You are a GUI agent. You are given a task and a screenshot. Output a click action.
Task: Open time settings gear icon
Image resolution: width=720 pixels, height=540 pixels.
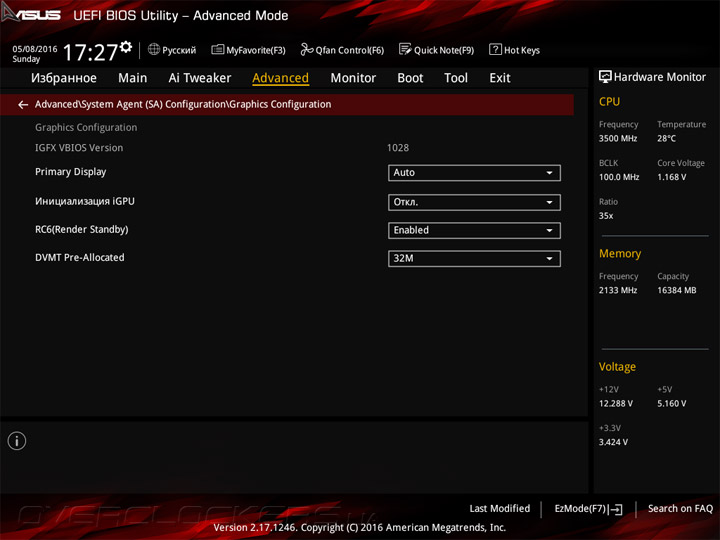(126, 46)
